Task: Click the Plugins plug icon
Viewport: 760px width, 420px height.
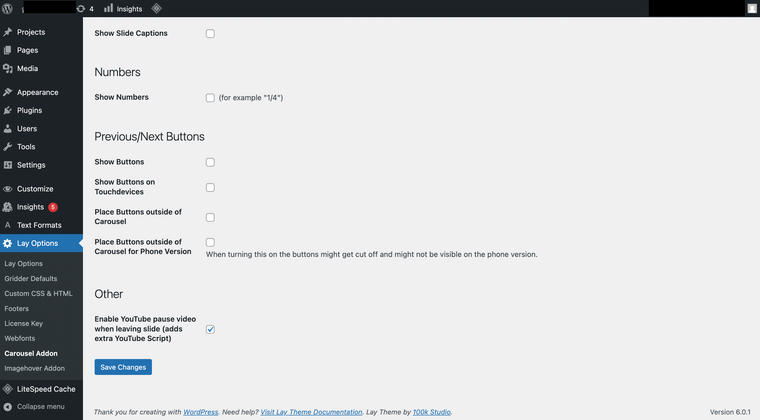Action: (x=8, y=110)
